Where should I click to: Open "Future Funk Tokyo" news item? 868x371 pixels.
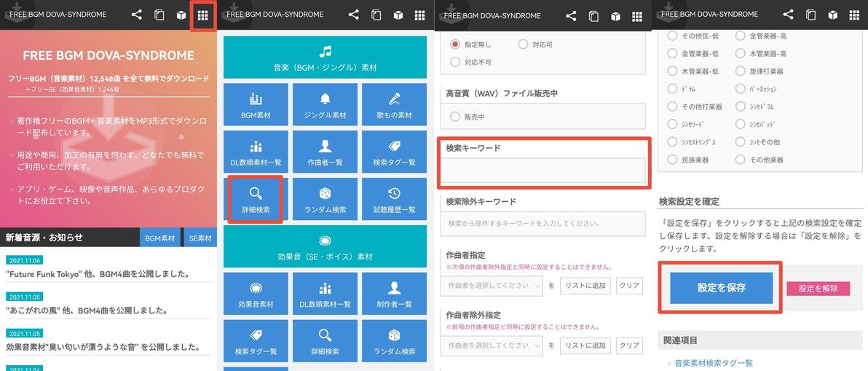[98, 273]
